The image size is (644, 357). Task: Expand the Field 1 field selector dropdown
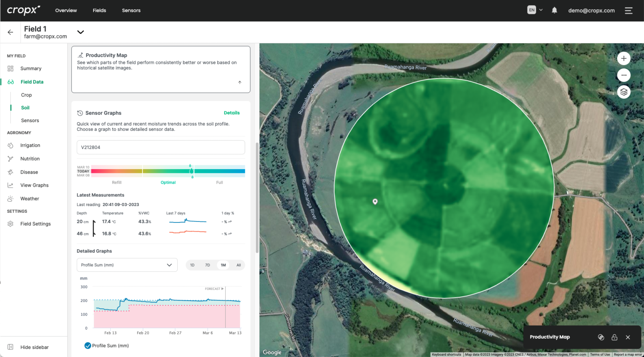click(x=80, y=32)
